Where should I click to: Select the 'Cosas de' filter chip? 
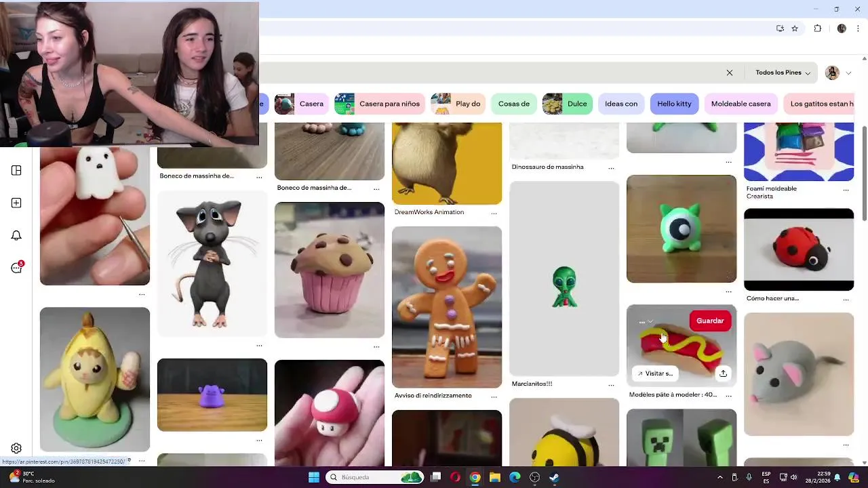pos(514,104)
